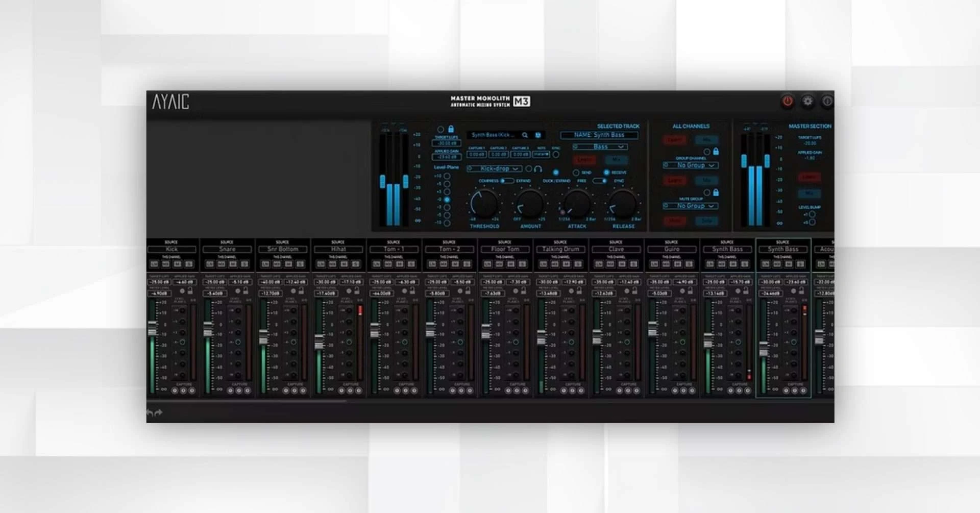
Task: Select the Send radio button
Action: coord(576,173)
